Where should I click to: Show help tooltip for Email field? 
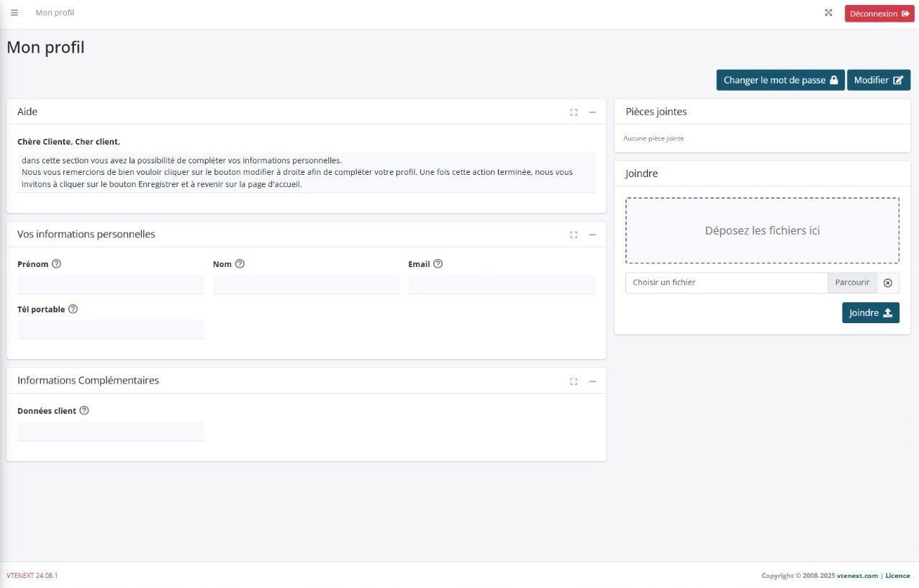[438, 264]
